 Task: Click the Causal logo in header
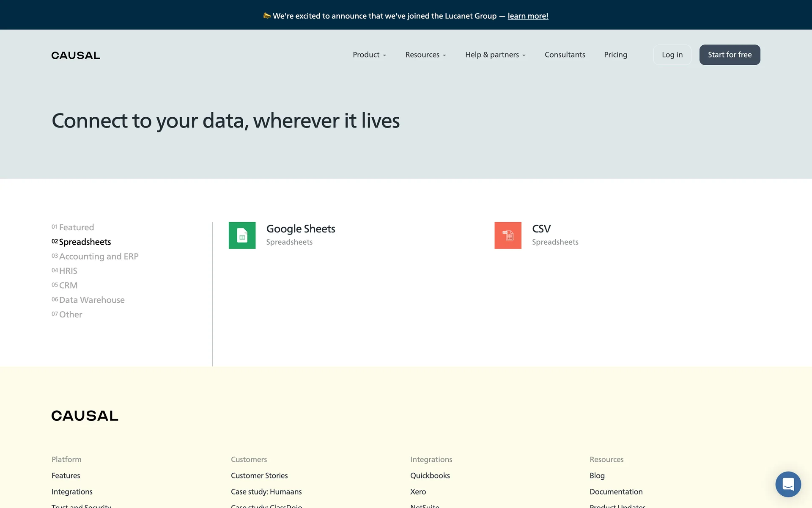tap(76, 55)
